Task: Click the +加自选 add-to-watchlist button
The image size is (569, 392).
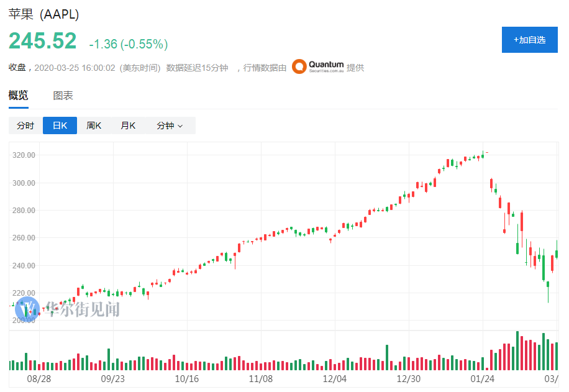Action: [529, 40]
